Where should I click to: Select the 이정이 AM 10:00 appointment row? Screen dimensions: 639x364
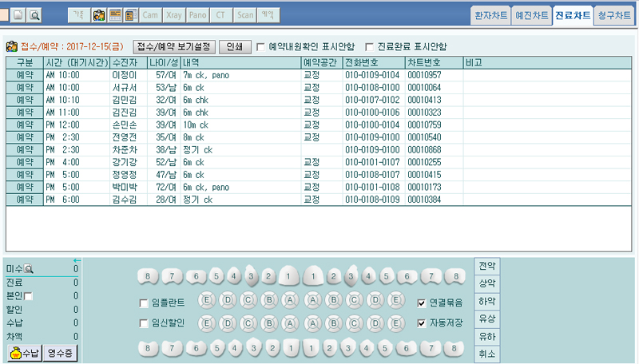[x=160, y=74]
